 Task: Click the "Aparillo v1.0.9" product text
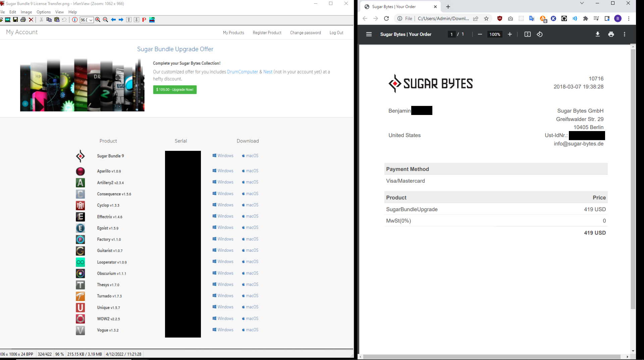109,171
